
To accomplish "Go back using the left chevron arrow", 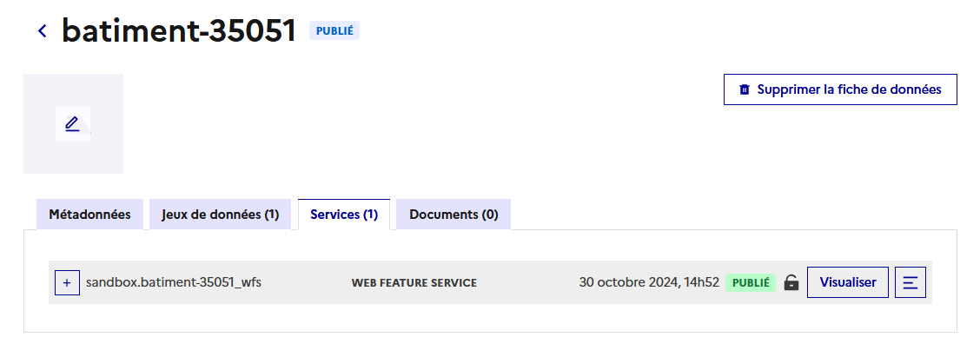I will pos(42,30).
